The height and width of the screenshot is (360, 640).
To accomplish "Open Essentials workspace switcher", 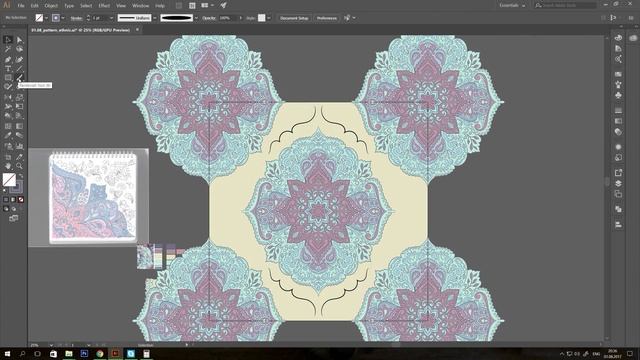I will tap(512, 5).
